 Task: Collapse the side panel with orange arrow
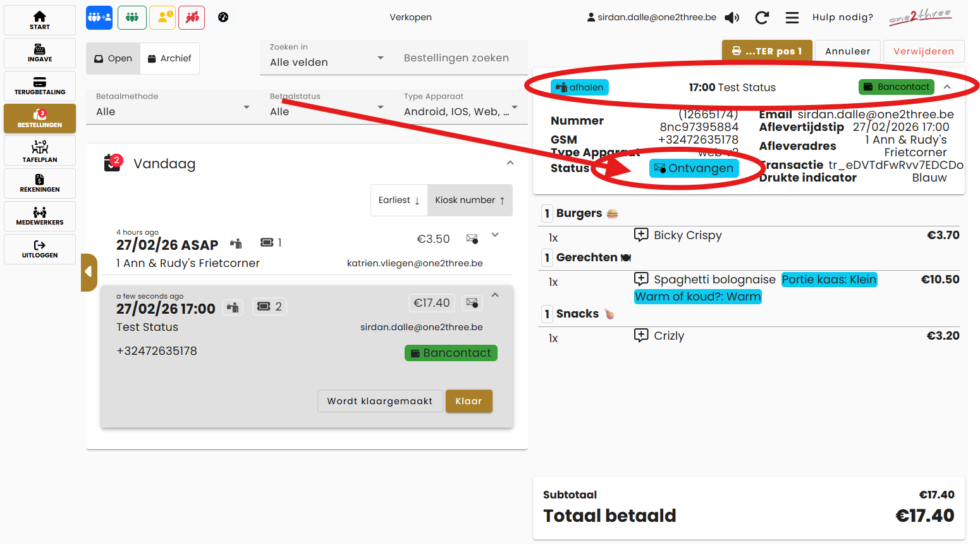pyautogui.click(x=89, y=272)
